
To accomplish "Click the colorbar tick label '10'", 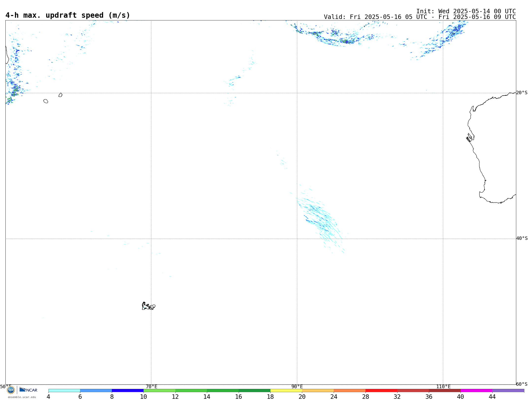I will [144, 397].
